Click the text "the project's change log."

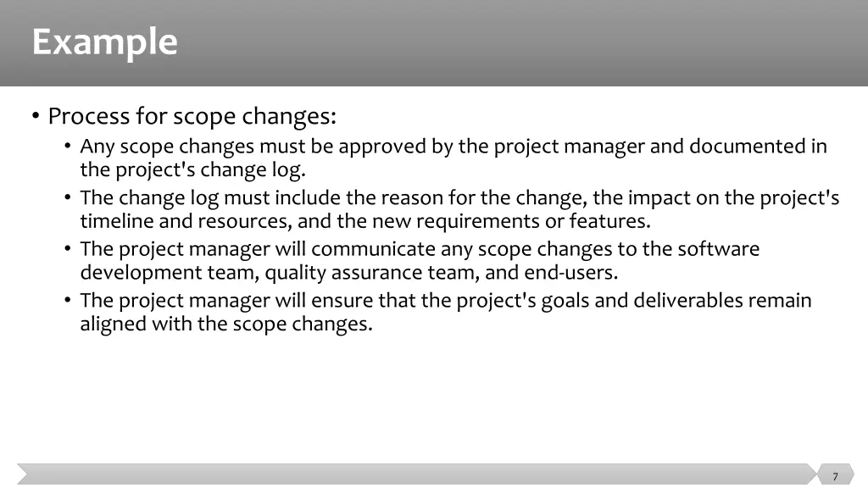click(x=192, y=169)
